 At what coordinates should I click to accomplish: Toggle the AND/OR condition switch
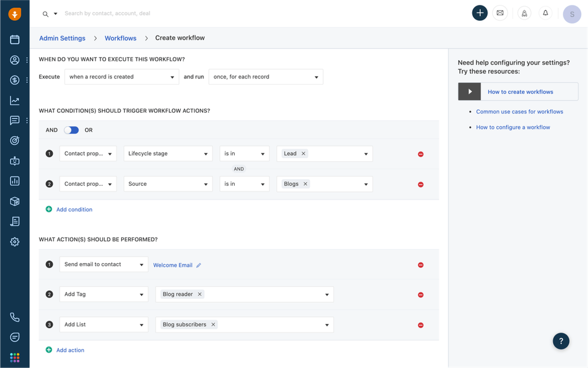[71, 130]
